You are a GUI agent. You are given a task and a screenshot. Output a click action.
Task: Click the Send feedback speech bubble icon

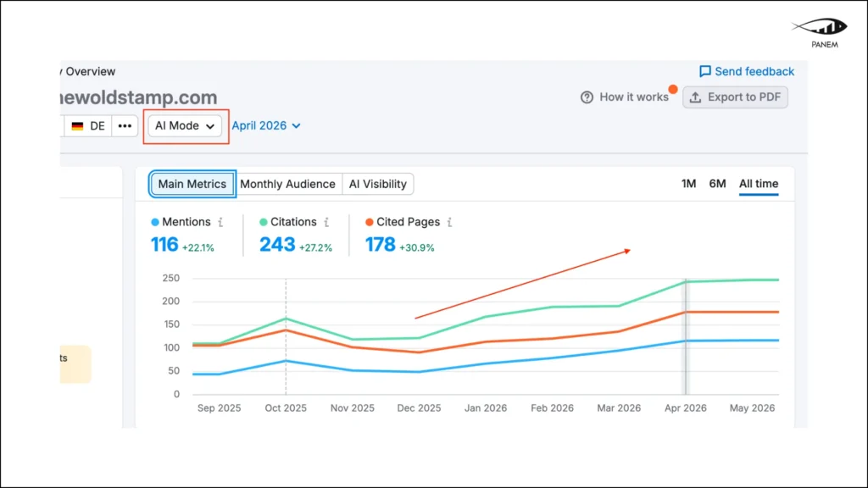pos(704,71)
